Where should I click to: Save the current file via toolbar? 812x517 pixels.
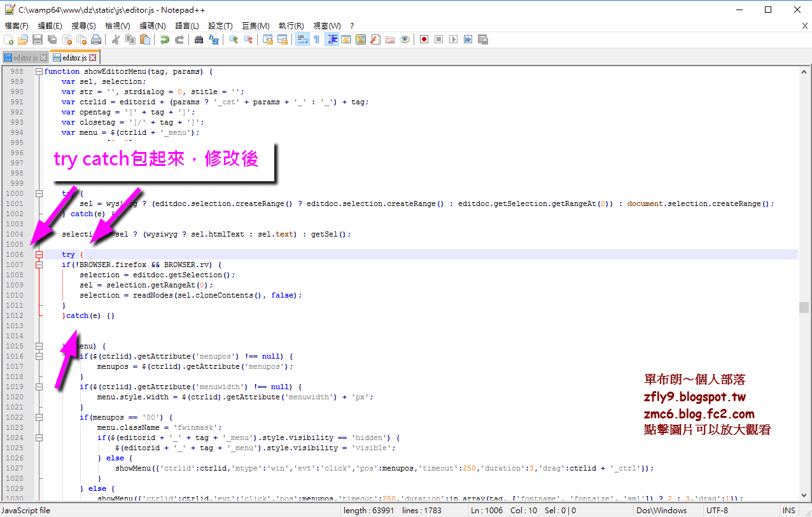coord(38,39)
